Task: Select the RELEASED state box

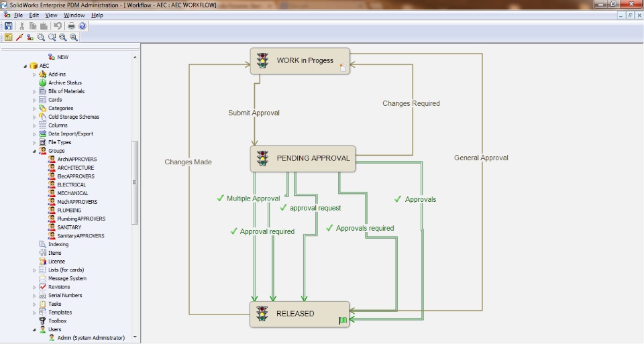Action: pos(299,314)
